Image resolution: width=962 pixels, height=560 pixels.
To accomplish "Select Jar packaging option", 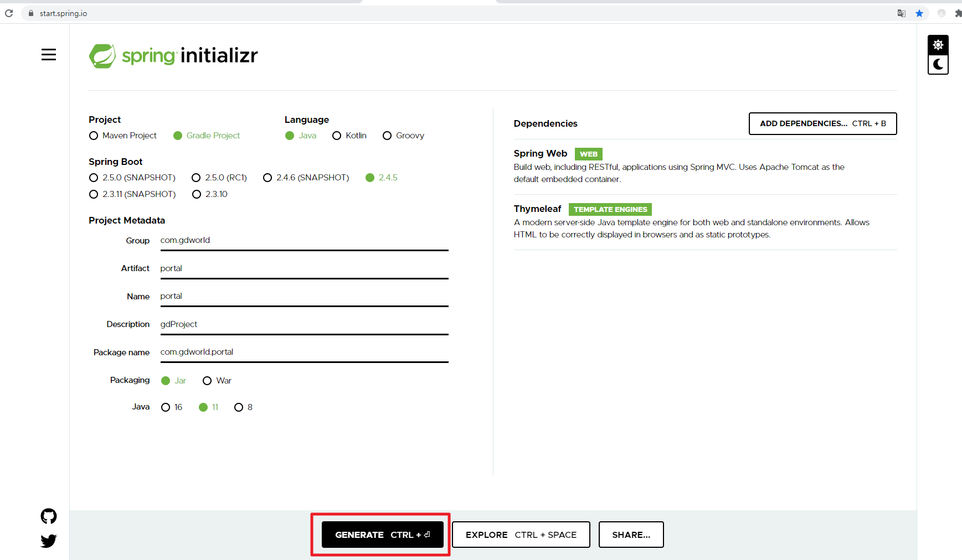I will (173, 381).
